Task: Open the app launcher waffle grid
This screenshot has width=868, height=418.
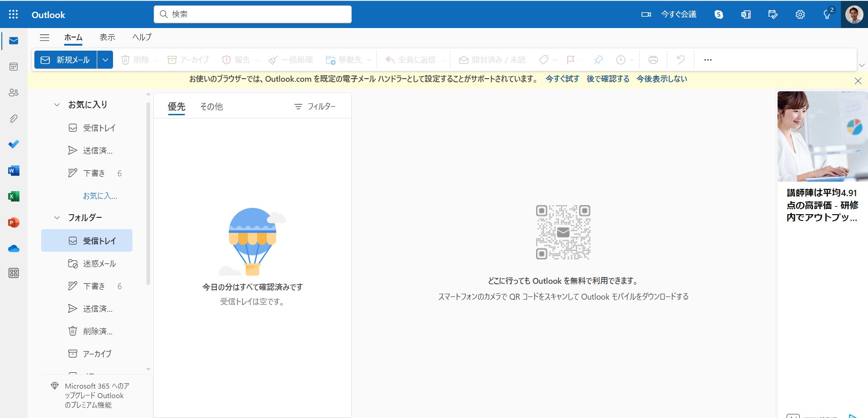Action: coord(14,14)
